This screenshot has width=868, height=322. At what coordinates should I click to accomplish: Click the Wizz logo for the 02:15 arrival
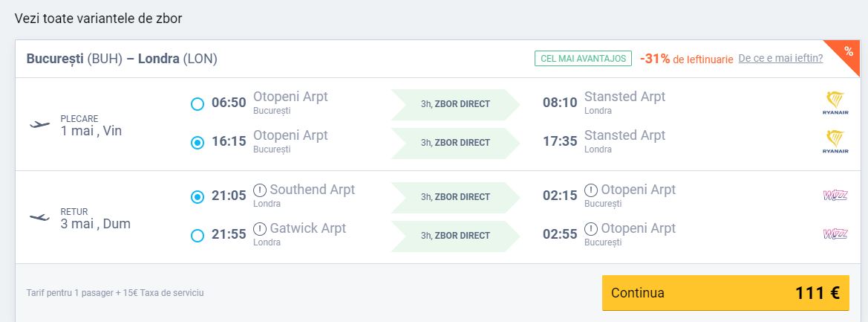pyautogui.click(x=835, y=196)
